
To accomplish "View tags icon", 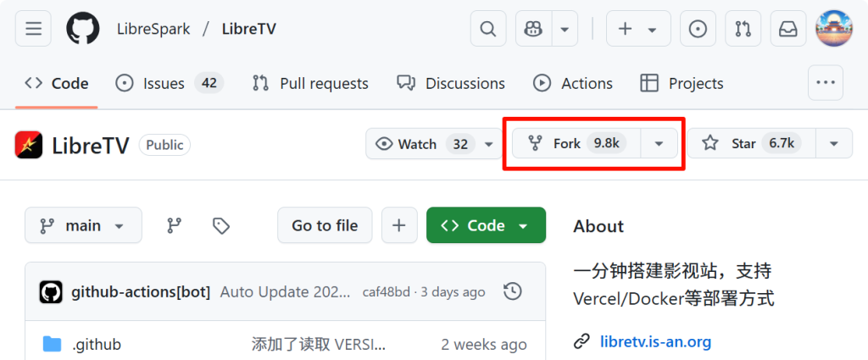I will tap(221, 225).
